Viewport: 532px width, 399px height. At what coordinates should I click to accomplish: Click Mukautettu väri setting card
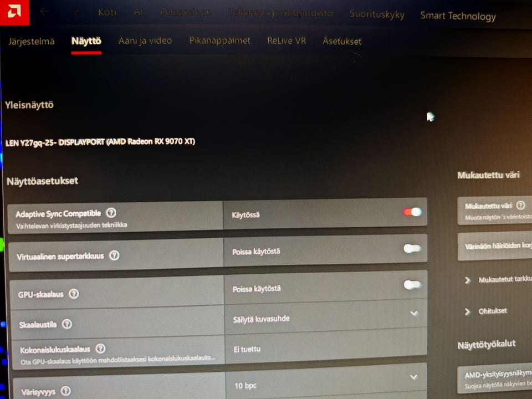coord(495,211)
